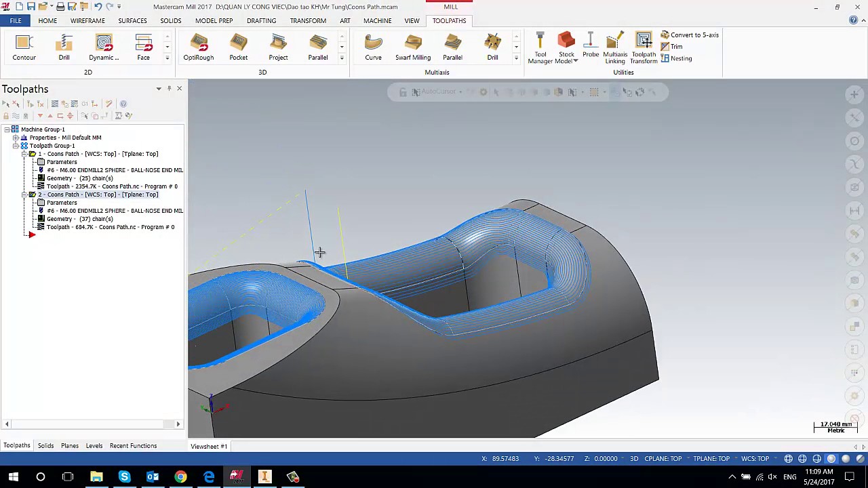Select the Dynamic Mill toolpath icon
This screenshot has width=868, height=488.
pos(104,47)
